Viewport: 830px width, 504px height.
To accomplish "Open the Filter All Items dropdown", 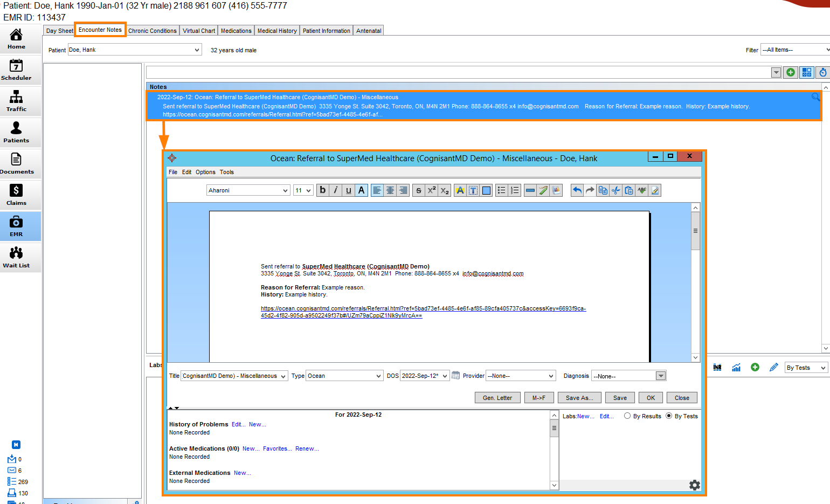I will click(795, 50).
